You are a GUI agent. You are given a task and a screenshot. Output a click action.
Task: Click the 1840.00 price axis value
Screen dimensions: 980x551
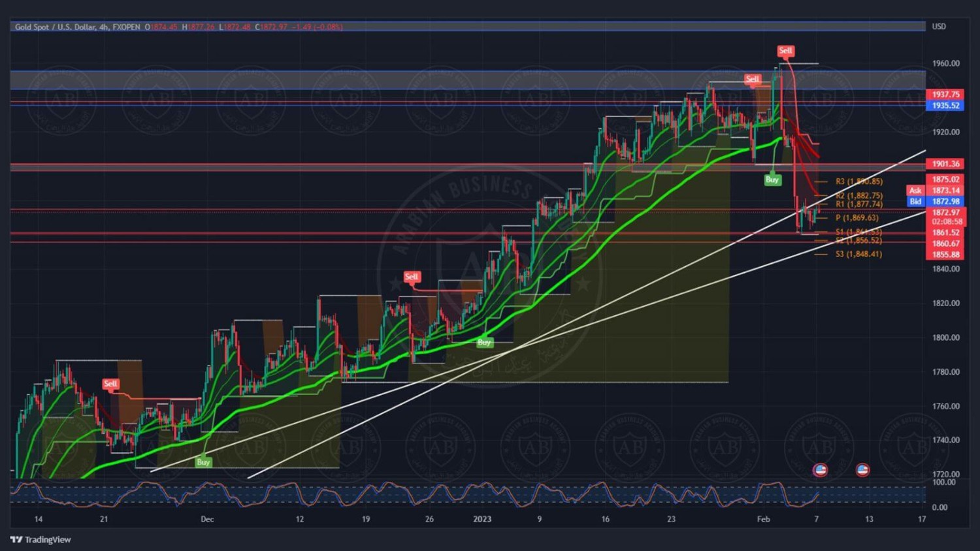[x=945, y=268]
